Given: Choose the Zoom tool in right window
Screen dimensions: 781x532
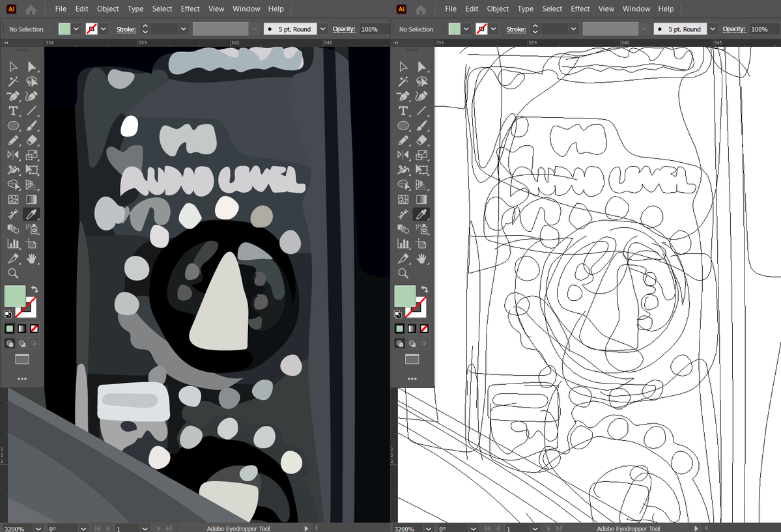Looking at the screenshot, I should [403, 273].
